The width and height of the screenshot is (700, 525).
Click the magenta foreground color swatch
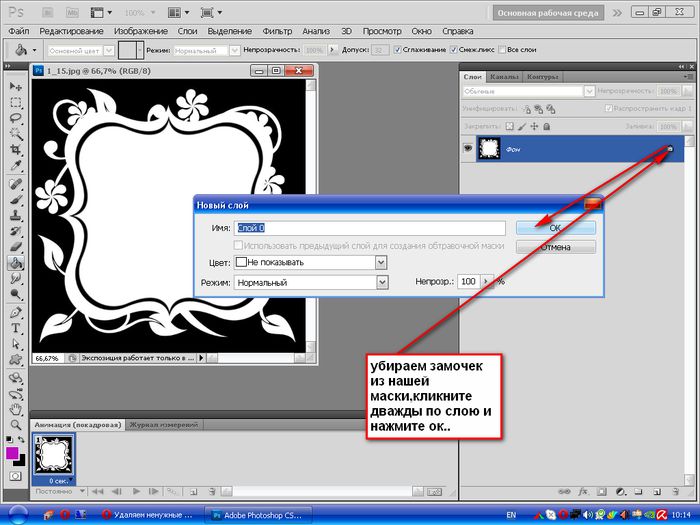pyautogui.click(x=13, y=453)
